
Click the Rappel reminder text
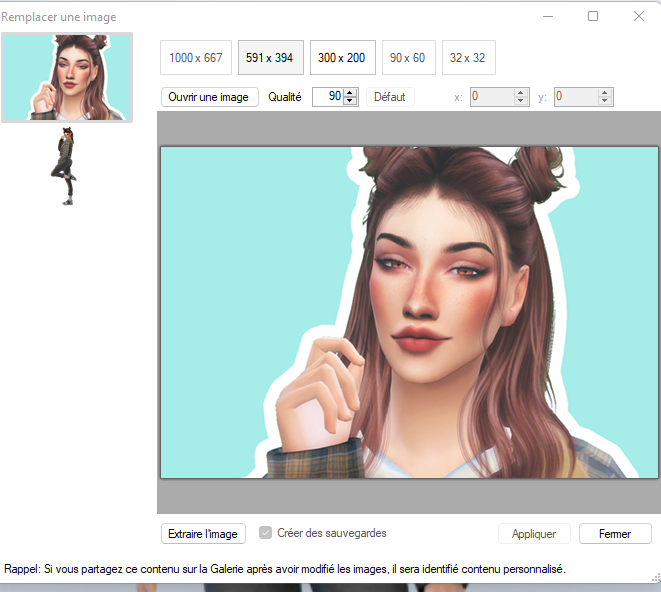click(x=285, y=569)
